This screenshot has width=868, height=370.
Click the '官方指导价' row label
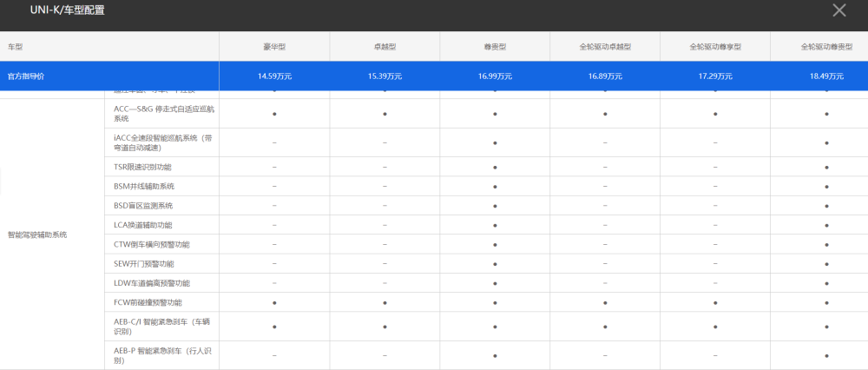(26, 76)
